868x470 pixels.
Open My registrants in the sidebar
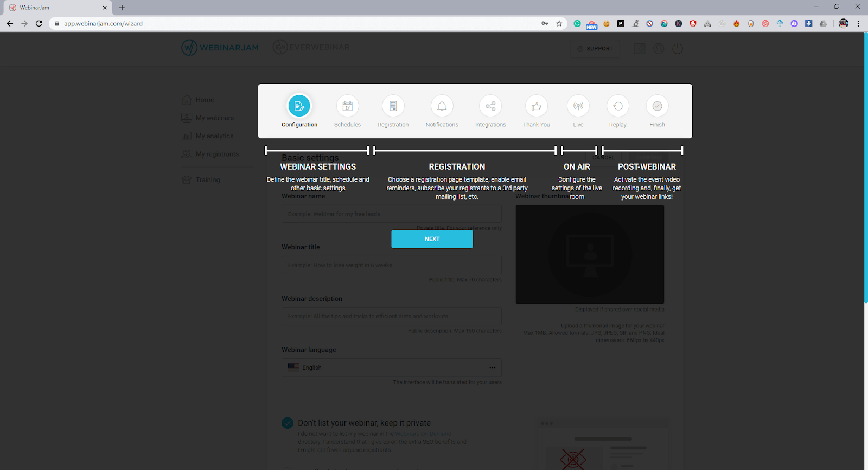point(210,154)
